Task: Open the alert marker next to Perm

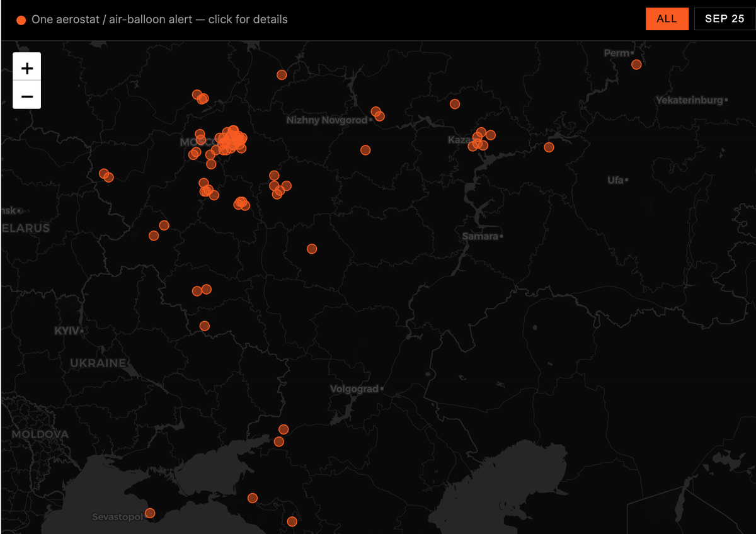Action: click(636, 64)
